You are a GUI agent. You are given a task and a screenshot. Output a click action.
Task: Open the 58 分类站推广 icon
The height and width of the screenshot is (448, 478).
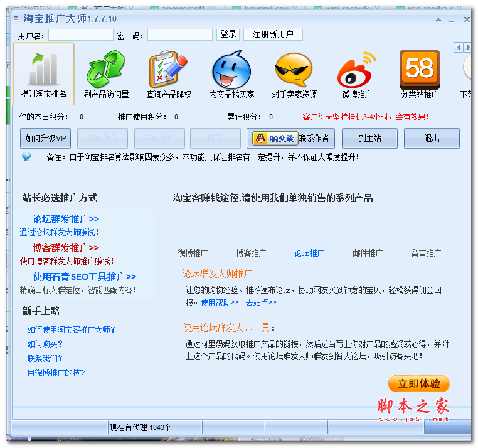point(420,69)
